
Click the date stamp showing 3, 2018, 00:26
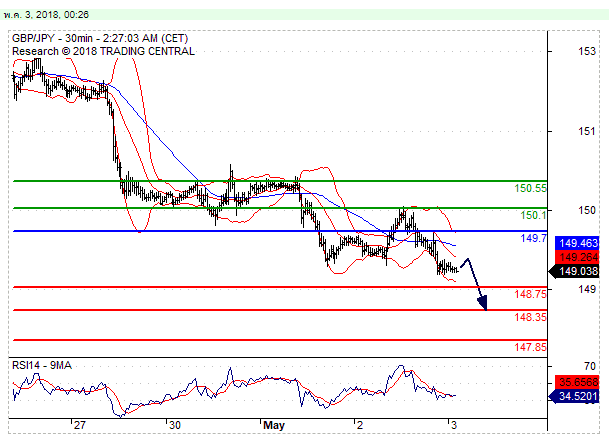47,15
